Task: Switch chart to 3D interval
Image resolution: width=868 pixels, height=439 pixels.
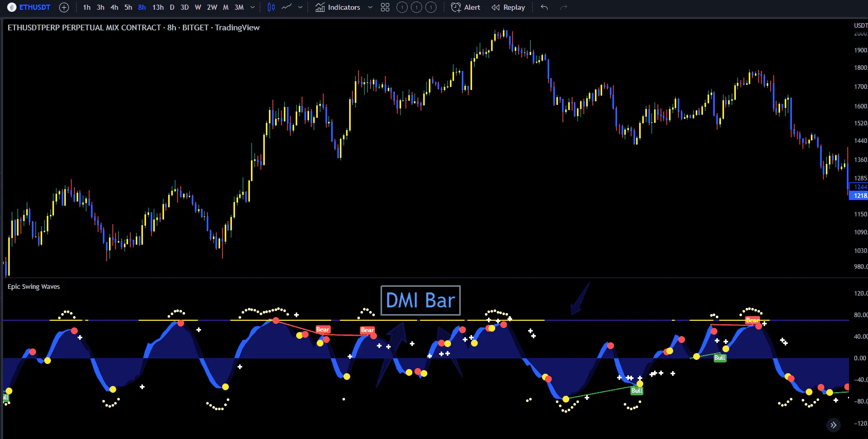Action: coord(185,7)
